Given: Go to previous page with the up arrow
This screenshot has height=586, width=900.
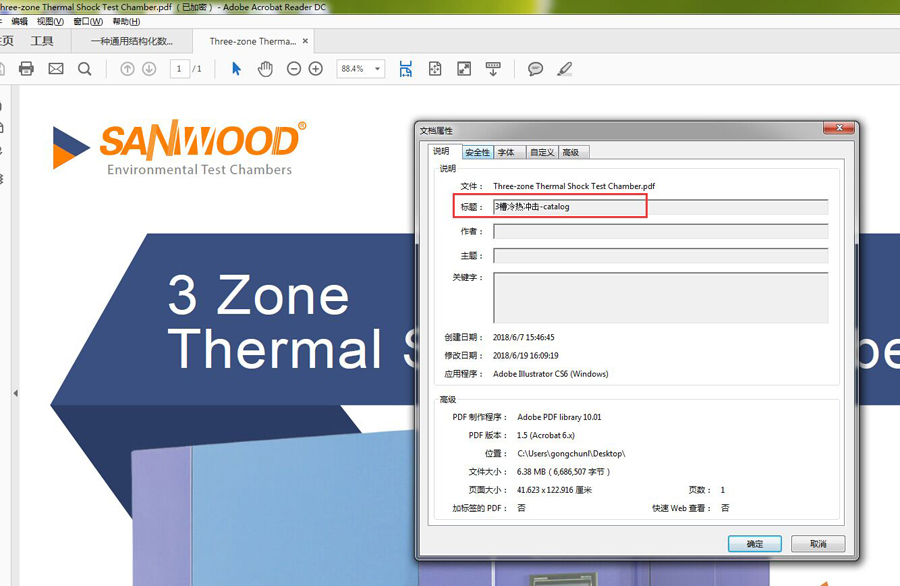Looking at the screenshot, I should coord(127,69).
